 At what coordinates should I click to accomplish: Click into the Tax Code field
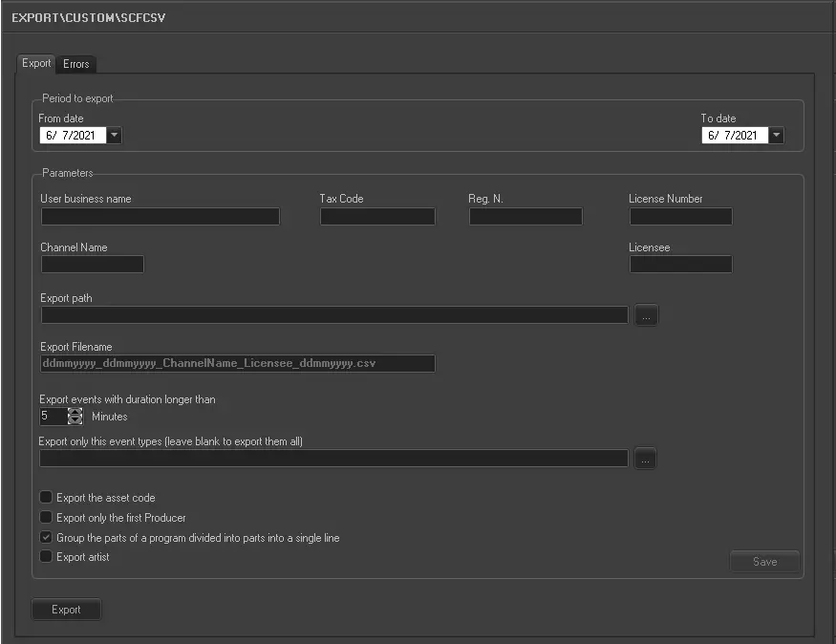(377, 217)
